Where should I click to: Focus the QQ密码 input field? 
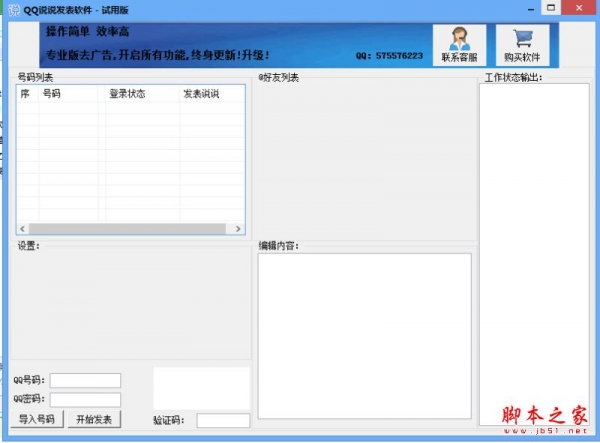(x=85, y=399)
